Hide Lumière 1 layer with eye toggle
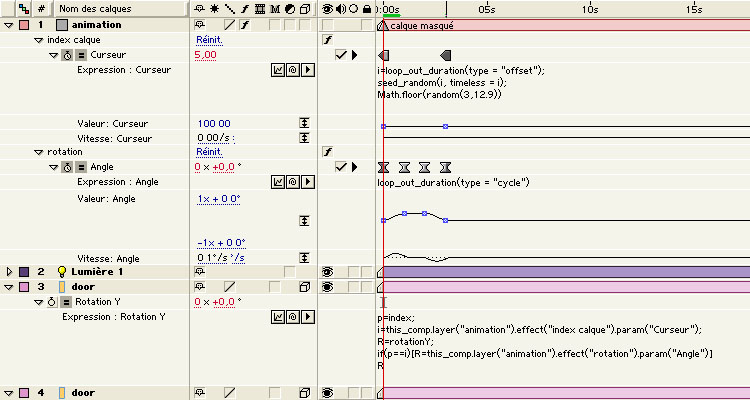This screenshot has height=400, width=750. 328,272
